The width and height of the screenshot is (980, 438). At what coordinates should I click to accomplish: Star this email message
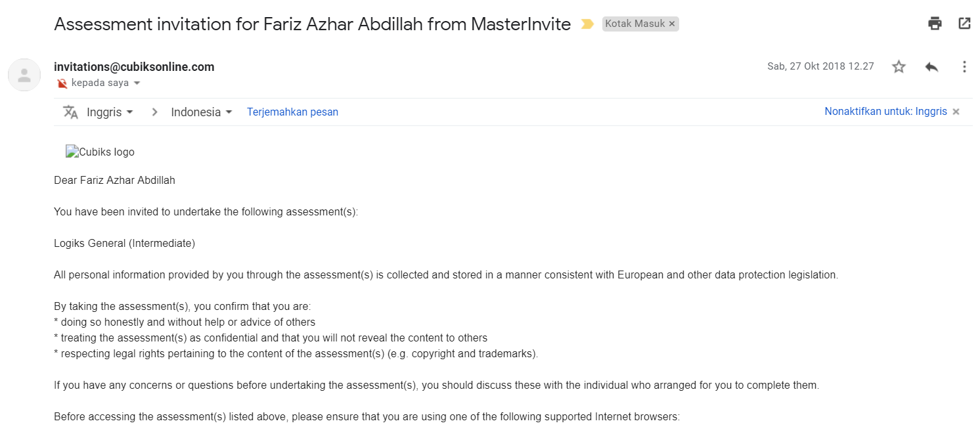[x=899, y=66]
